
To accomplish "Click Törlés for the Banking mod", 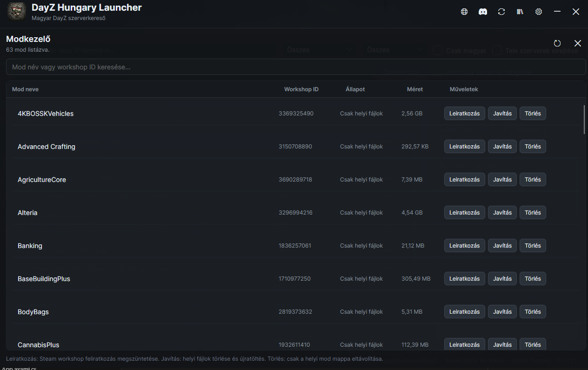I will (x=533, y=246).
